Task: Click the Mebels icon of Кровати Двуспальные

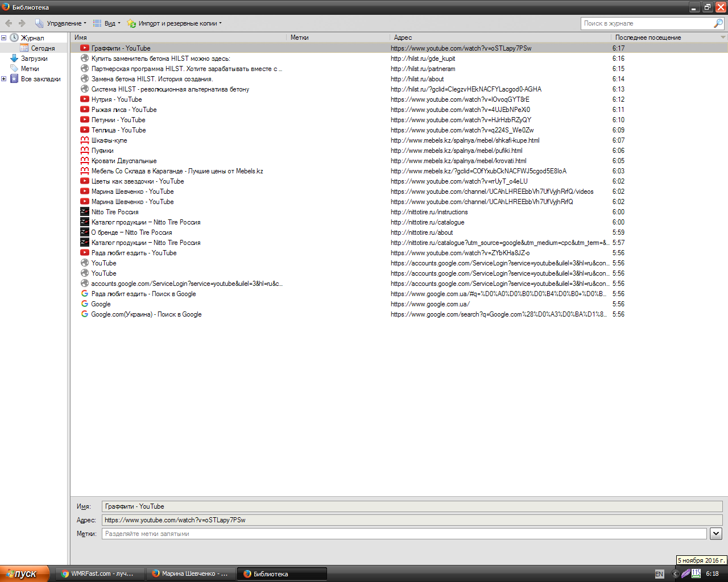Action: (x=85, y=161)
